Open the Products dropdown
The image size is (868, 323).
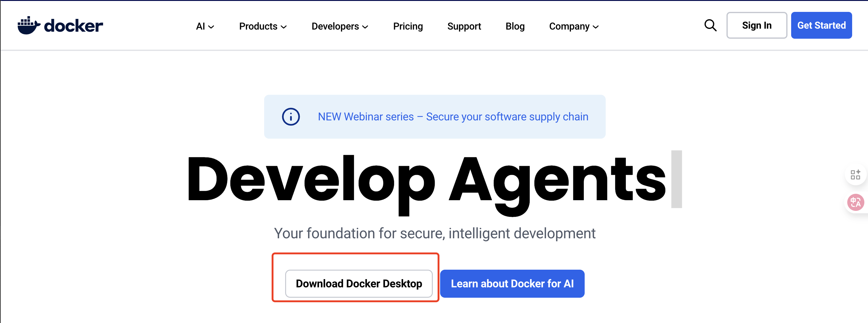(x=263, y=26)
